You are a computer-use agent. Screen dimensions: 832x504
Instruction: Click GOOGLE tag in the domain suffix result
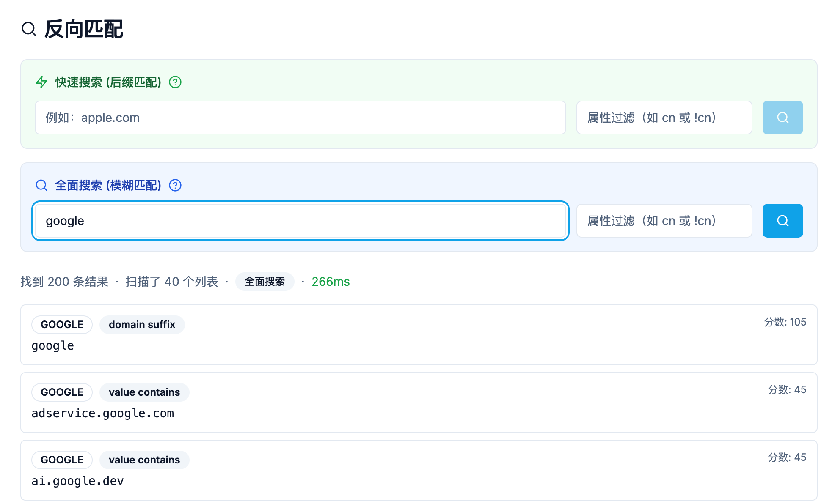click(62, 325)
